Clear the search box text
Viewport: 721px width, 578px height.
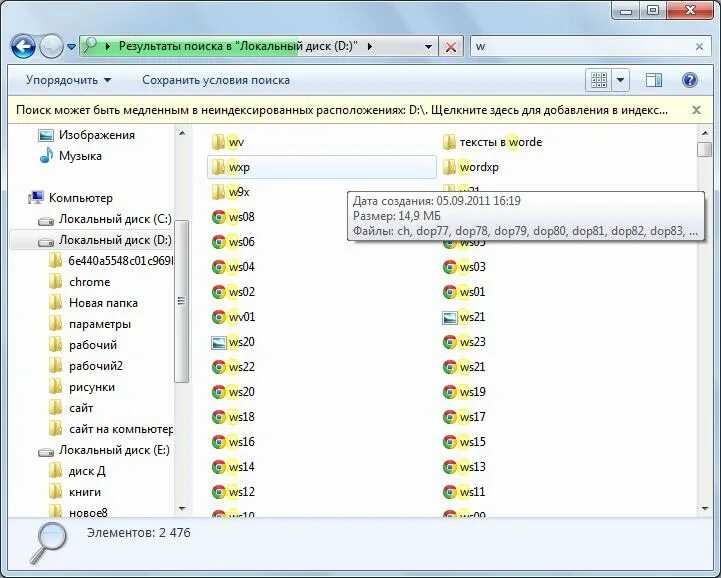(x=699, y=46)
